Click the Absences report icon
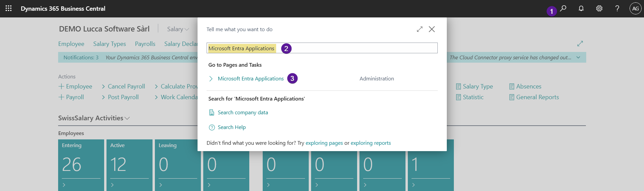This screenshot has height=191, width=644. (512, 86)
